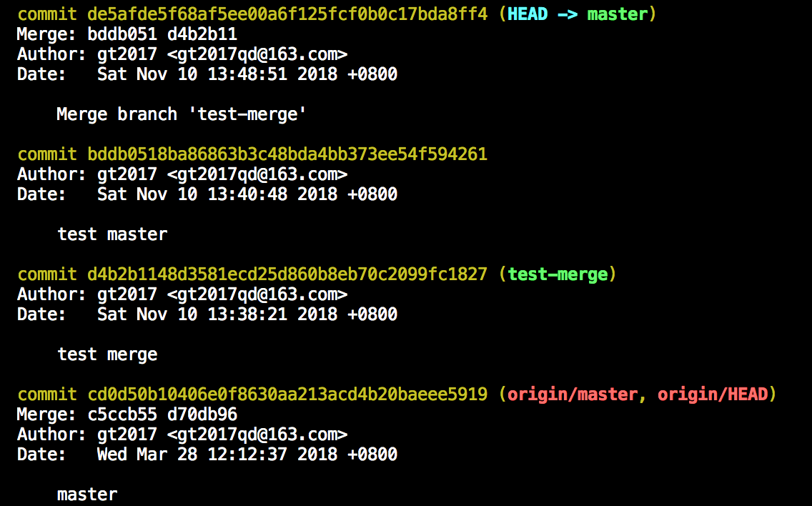Click the HEAD -> master ref label
This screenshot has height=506, width=812.
pyautogui.click(x=578, y=14)
